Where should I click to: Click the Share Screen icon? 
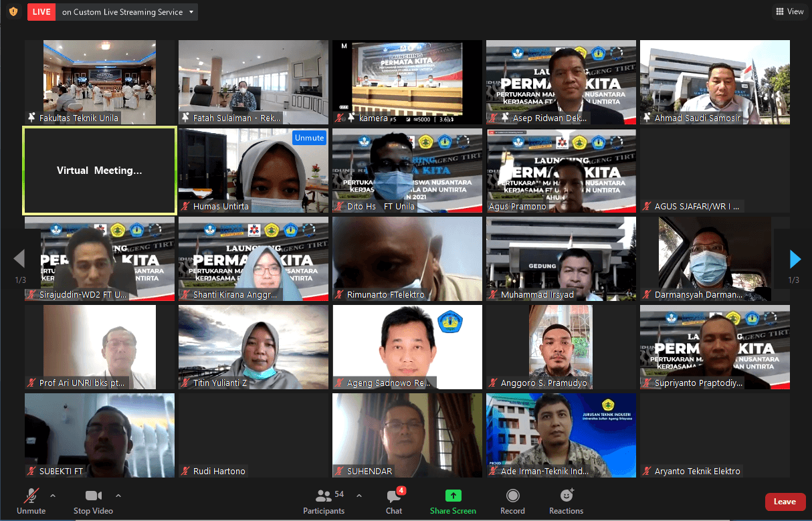click(x=453, y=496)
